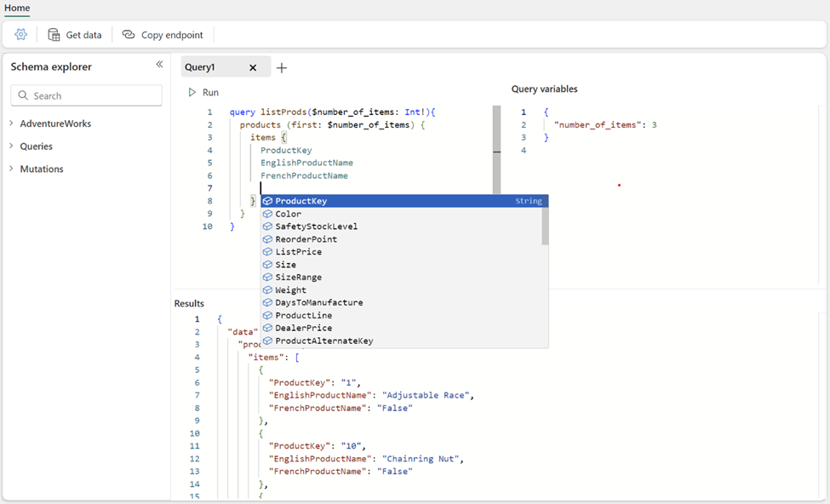Close the Query1 tab

click(x=253, y=67)
